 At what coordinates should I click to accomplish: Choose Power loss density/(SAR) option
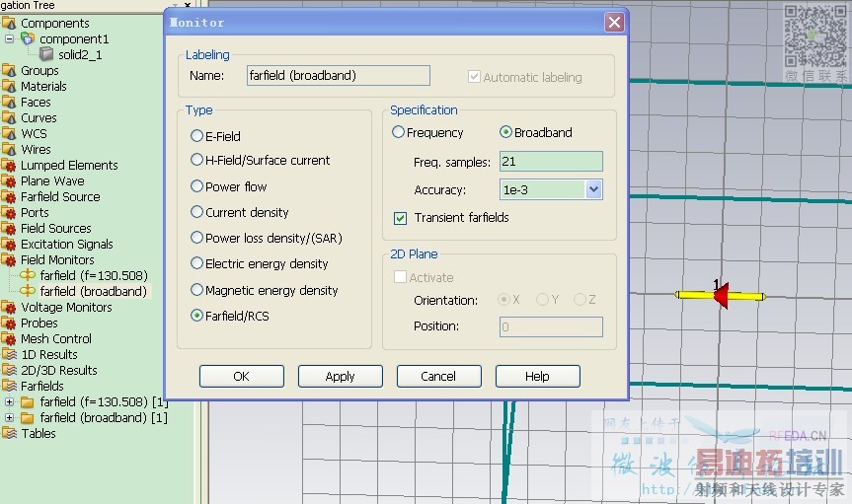(196, 238)
